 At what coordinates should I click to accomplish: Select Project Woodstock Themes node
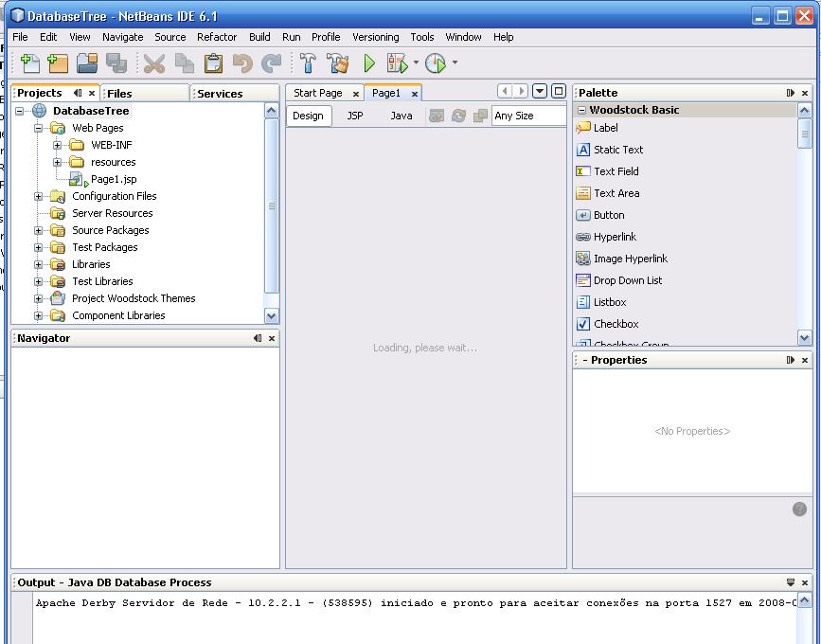click(x=134, y=298)
